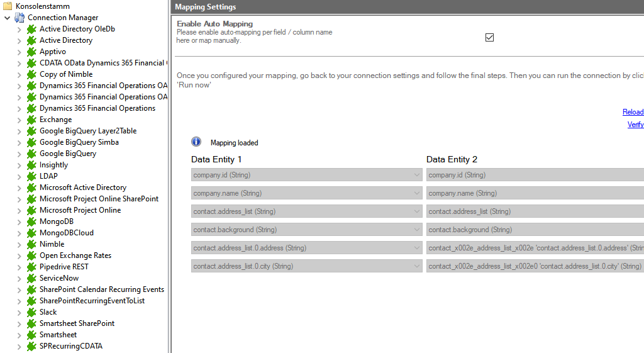Click the Reload link

tap(633, 112)
